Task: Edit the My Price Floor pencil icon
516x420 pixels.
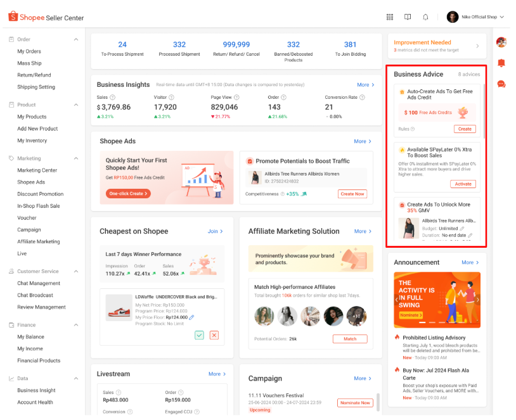Action: (x=191, y=317)
